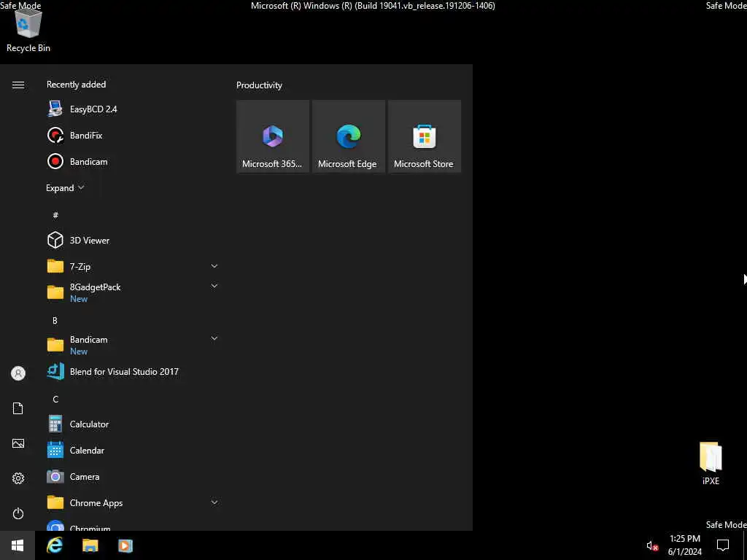
Task: Open the user account icon
Action: click(x=18, y=373)
